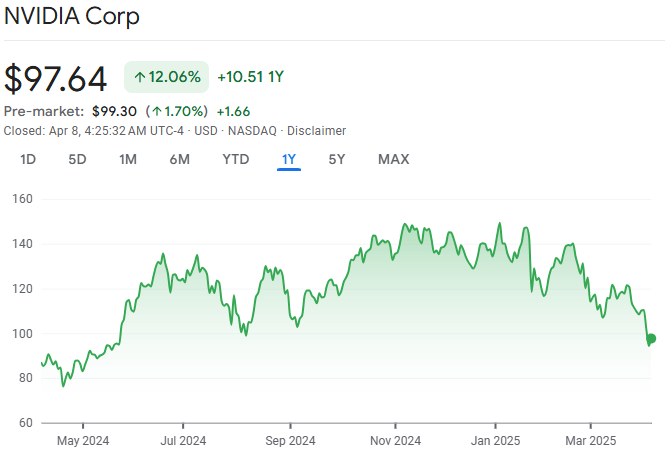Show MAX price history
665x457 pixels.
[x=394, y=159]
